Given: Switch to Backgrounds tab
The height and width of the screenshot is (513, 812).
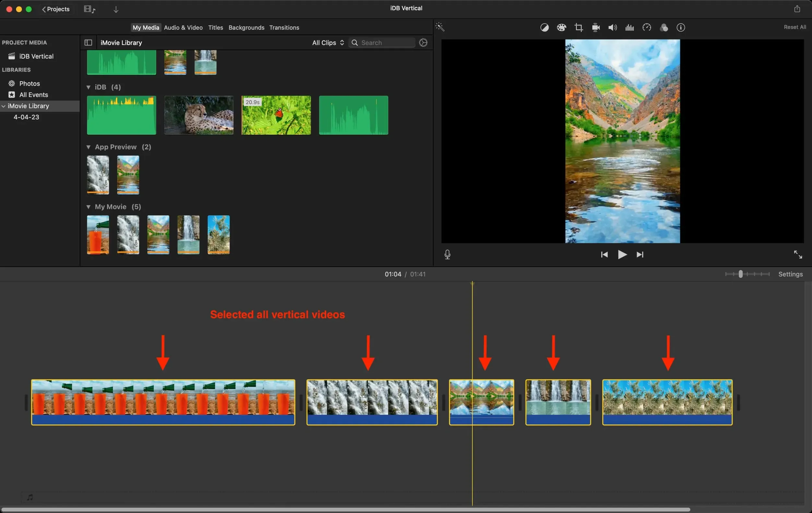Looking at the screenshot, I should 246,28.
